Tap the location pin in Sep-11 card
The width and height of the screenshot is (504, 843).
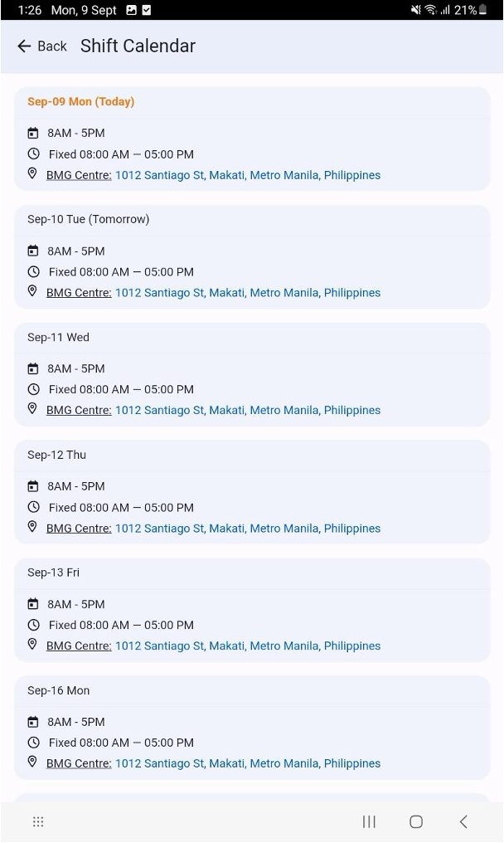pos(32,409)
